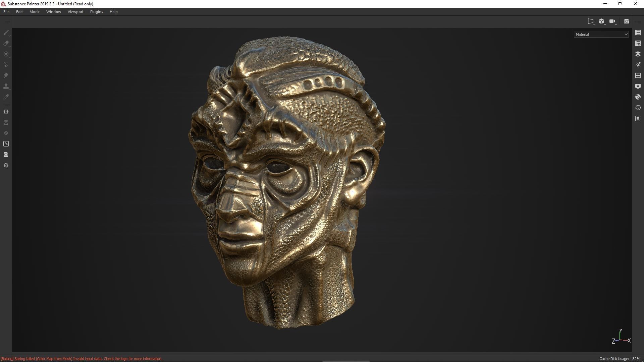Open perspective view options dropdown
Image resolution: width=644 pixels, height=362 pixels.
click(591, 21)
